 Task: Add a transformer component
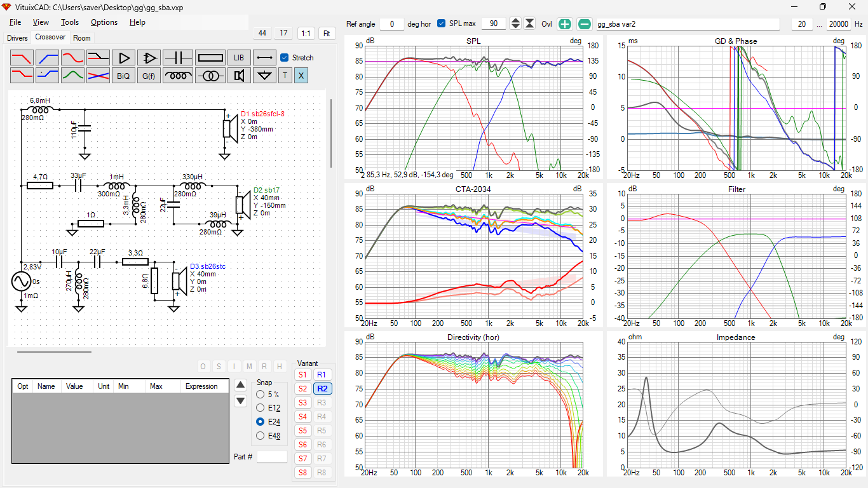(210, 76)
